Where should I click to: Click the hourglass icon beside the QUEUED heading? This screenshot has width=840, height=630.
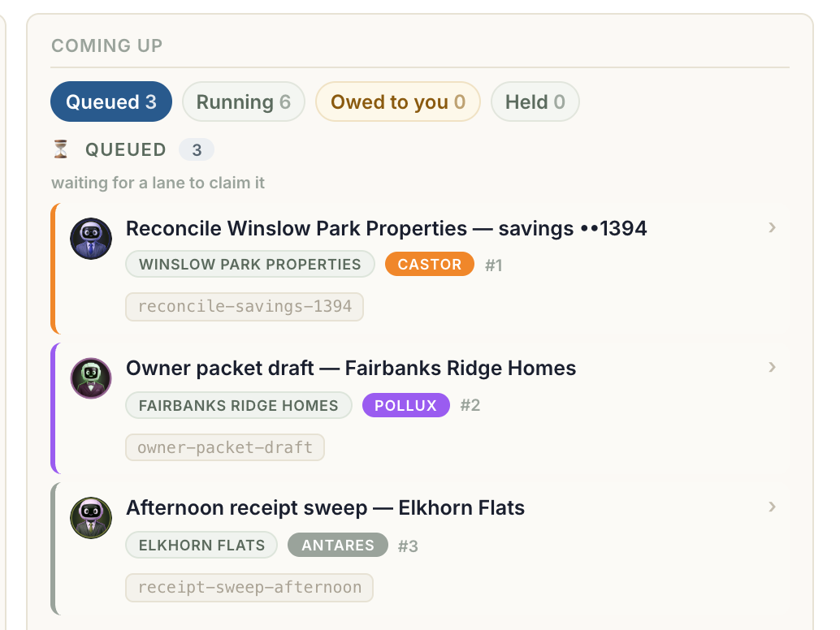61,149
